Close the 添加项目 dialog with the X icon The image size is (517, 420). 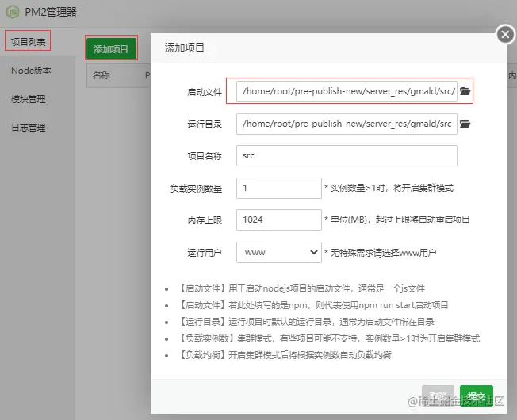[x=505, y=35]
